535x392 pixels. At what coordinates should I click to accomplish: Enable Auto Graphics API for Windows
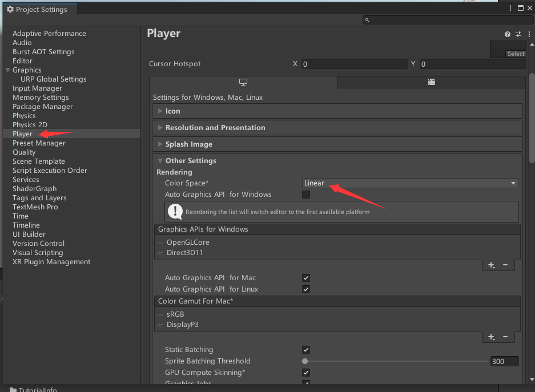tap(306, 195)
